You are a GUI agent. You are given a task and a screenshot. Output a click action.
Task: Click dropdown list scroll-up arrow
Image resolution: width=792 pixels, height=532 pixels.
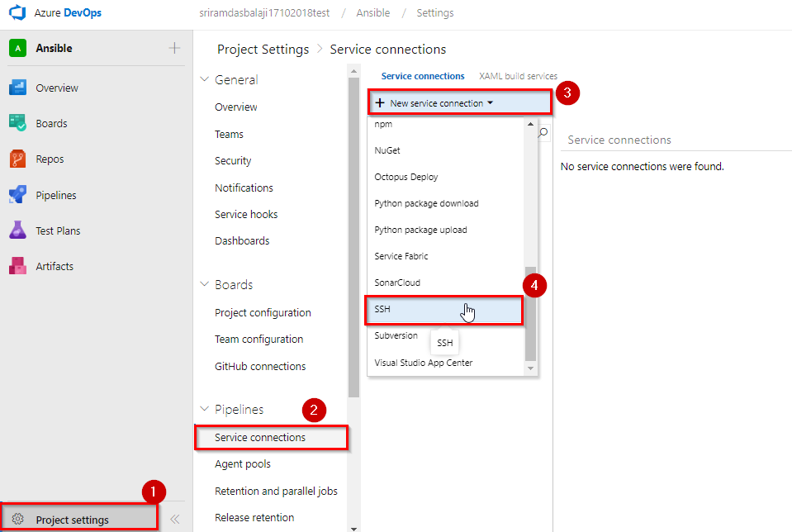[530, 124]
